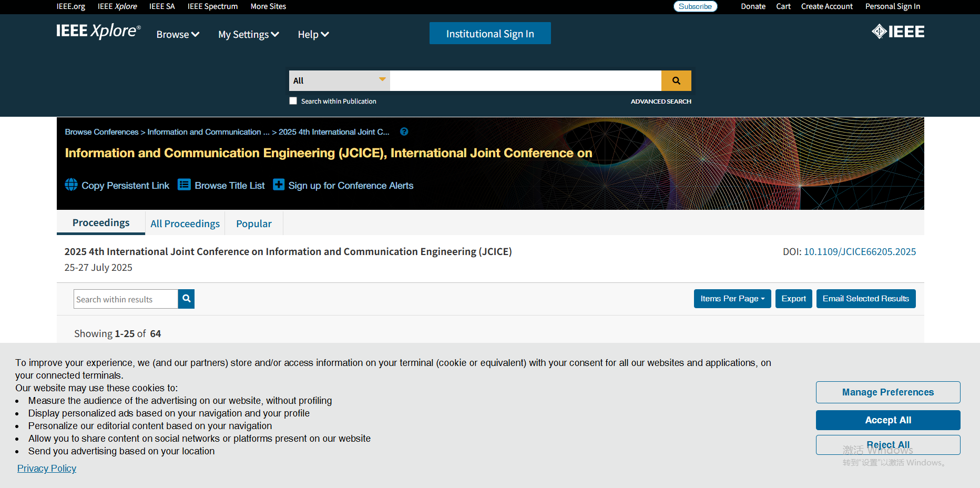The width and height of the screenshot is (980, 488).
Task: Click the IEEE Xplore home logo
Action: [x=98, y=31]
